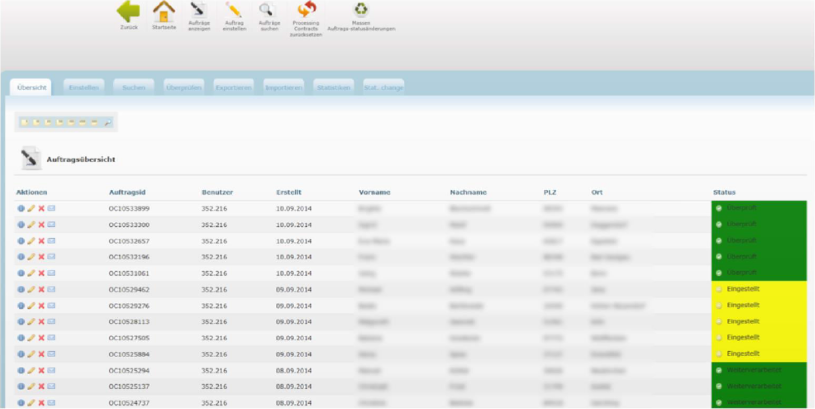
Task: Click magnifier icon in small filter toolbar
Action: pyautogui.click(x=107, y=122)
